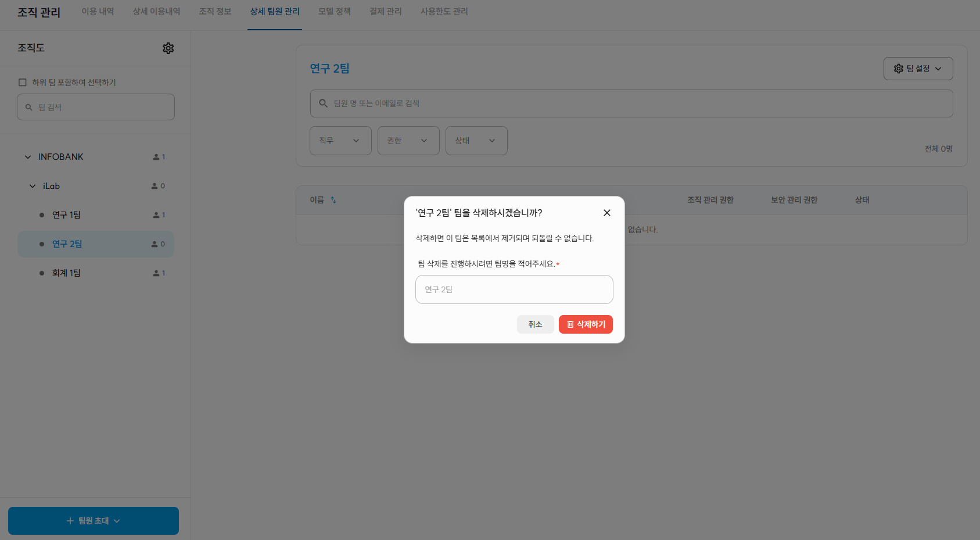980x540 pixels.
Task: Collapse the iLab tree node
Action: pyautogui.click(x=33, y=186)
